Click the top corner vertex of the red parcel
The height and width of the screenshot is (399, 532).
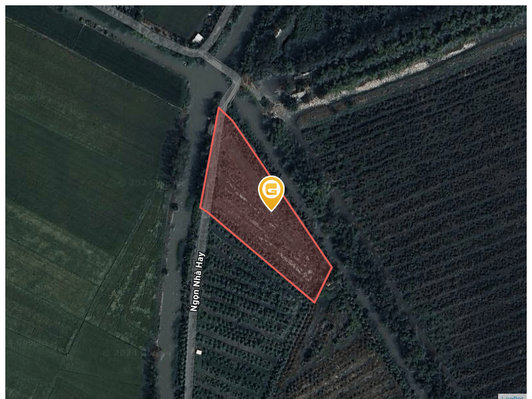tap(219, 108)
